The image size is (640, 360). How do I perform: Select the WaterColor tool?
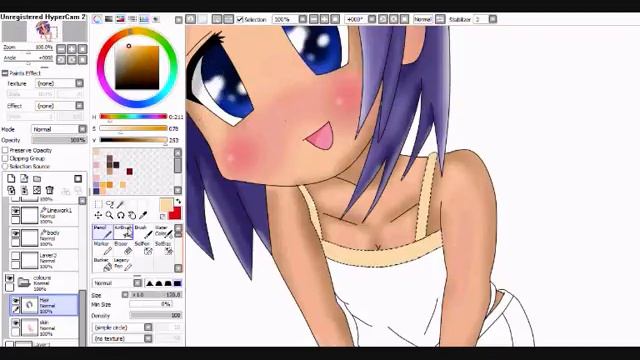[x=164, y=231]
